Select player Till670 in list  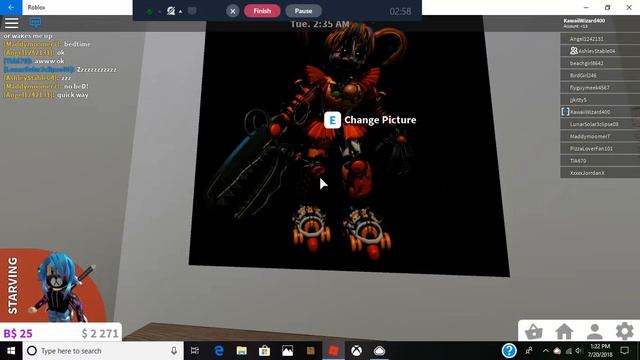(x=600, y=161)
